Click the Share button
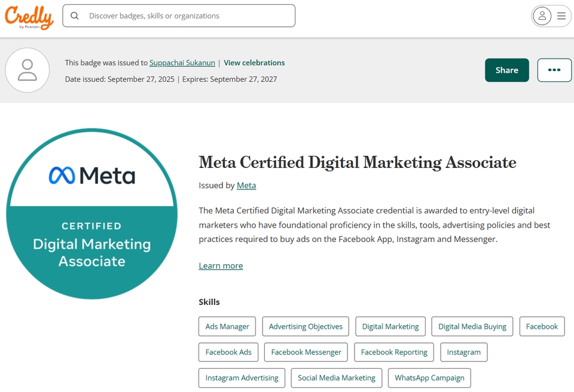 click(506, 70)
